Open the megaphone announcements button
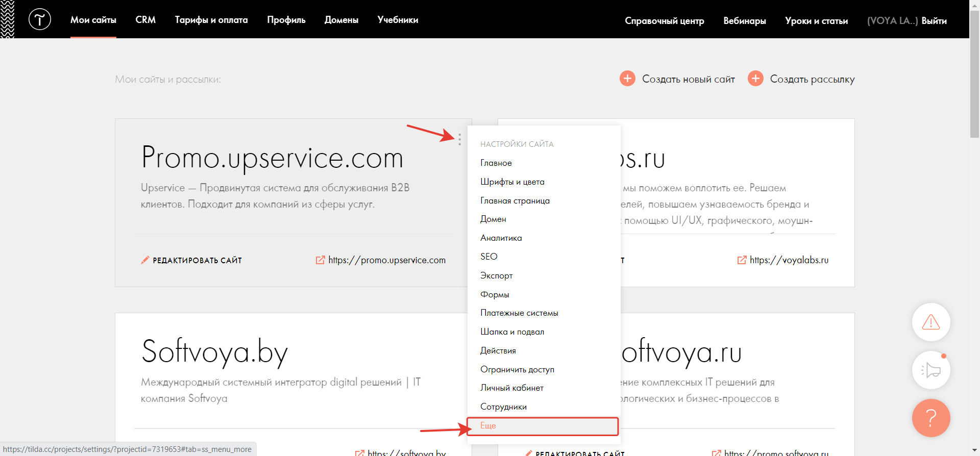 tap(931, 370)
